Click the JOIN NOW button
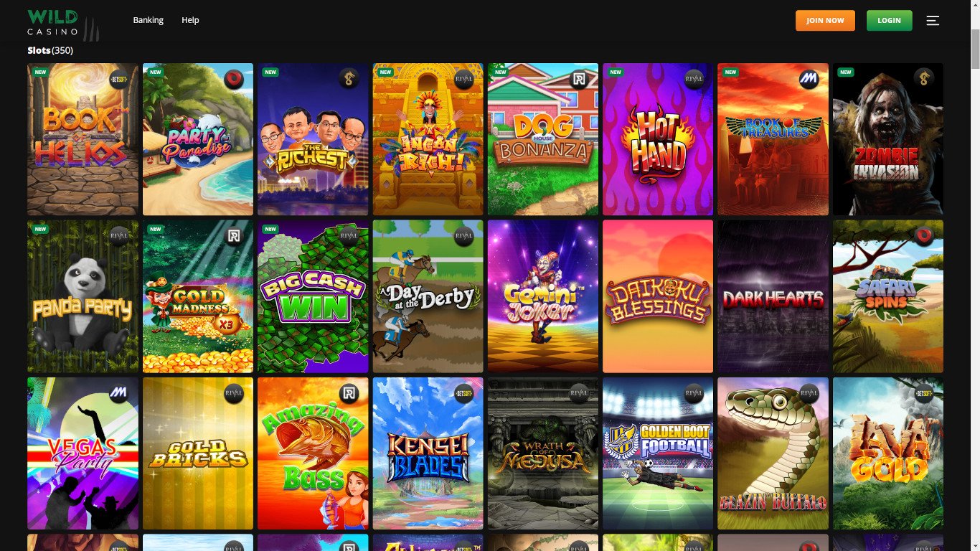The image size is (980, 551). [825, 21]
